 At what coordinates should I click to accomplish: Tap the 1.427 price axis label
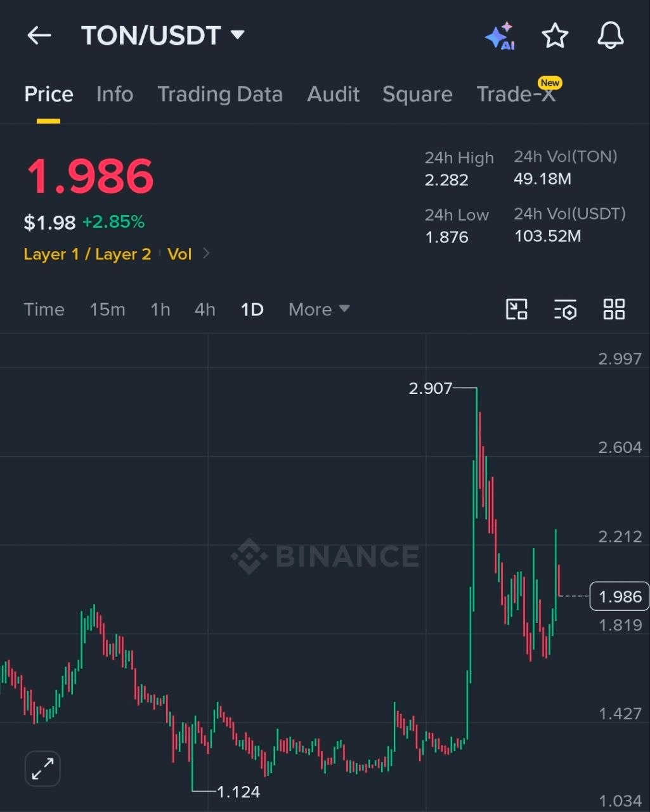pos(620,714)
